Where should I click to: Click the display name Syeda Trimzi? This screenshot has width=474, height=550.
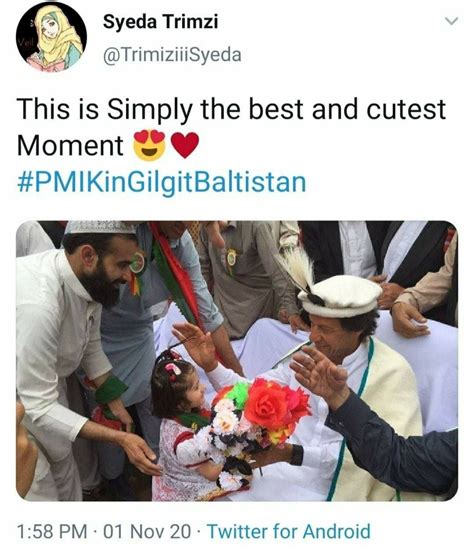(160, 22)
